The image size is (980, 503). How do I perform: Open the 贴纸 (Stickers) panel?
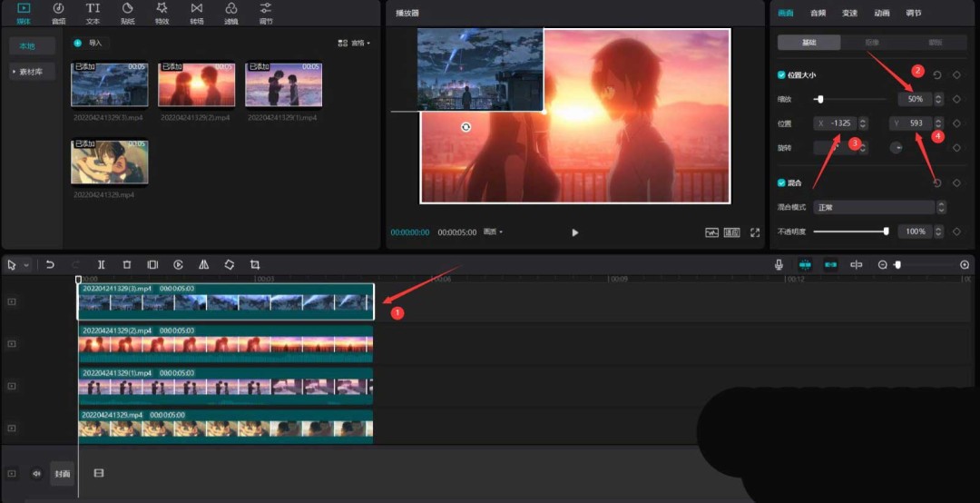(127, 12)
